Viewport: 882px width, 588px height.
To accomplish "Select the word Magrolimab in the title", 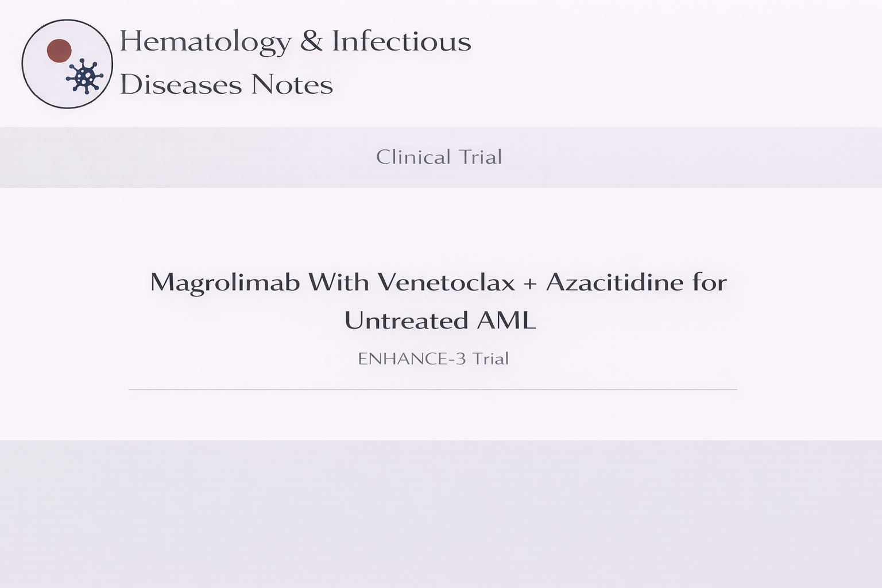I will [x=225, y=283].
